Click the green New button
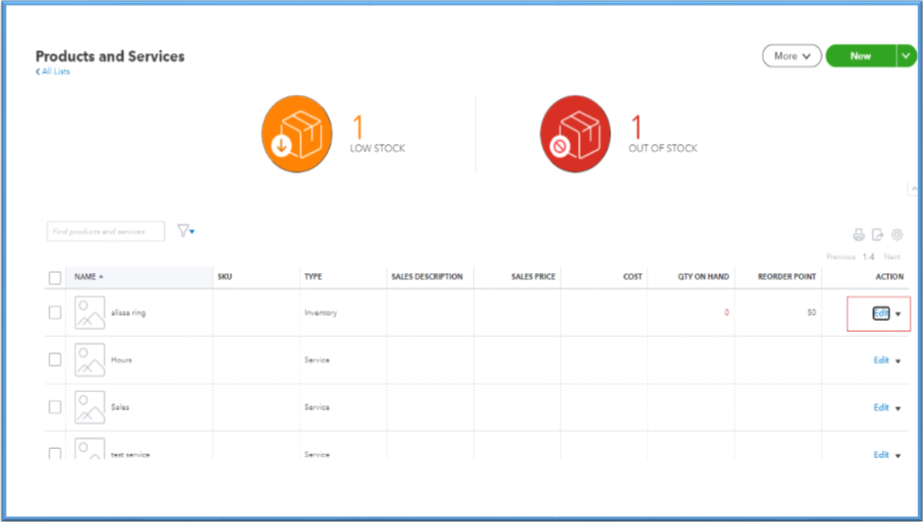 [861, 56]
